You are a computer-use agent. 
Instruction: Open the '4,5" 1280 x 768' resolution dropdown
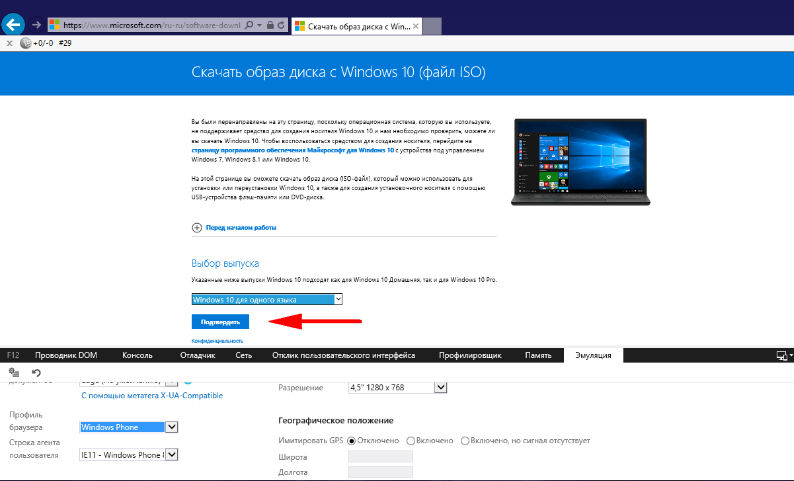tap(398, 387)
